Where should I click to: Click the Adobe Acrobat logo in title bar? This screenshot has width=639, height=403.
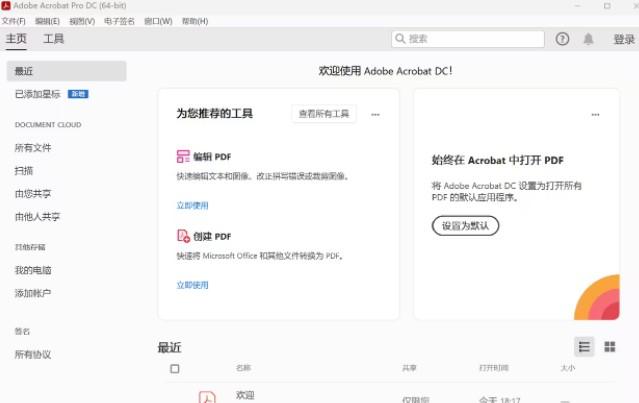click(x=6, y=6)
